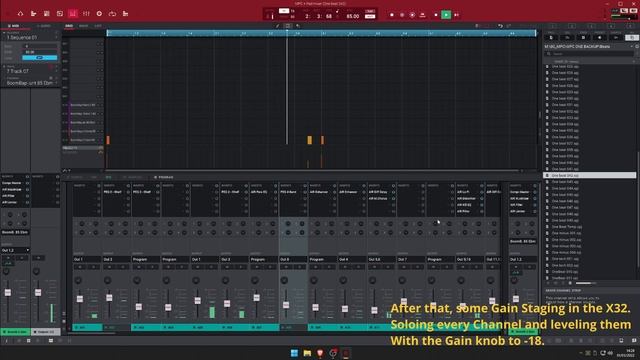
Task: Select 'One beat 030.xpj' in the browser
Action: (565, 98)
